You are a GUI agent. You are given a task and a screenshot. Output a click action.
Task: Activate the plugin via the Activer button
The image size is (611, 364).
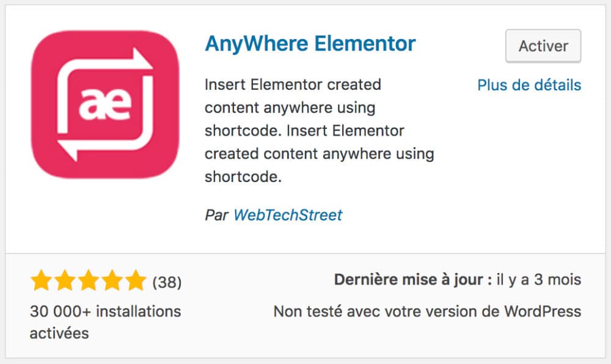(x=543, y=46)
